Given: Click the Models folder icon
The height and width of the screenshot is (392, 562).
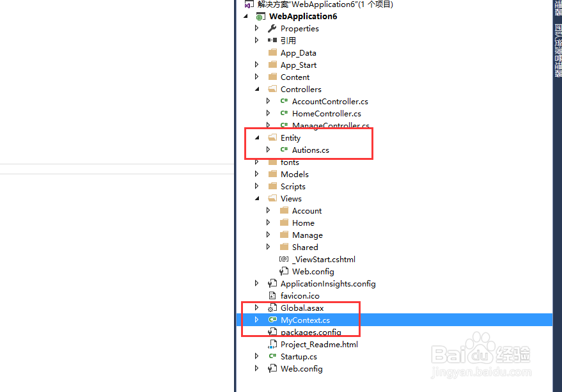Looking at the screenshot, I should [272, 174].
